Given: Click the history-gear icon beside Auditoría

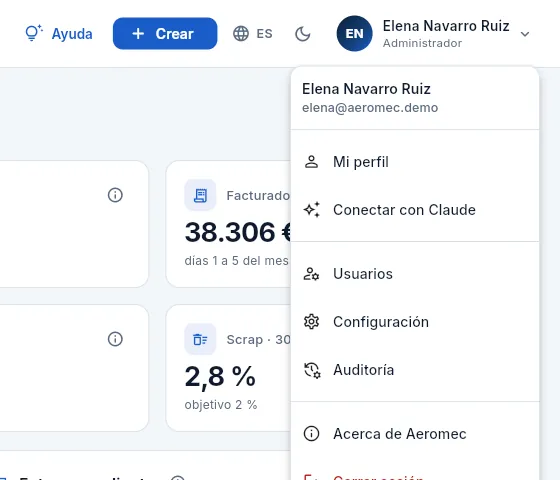Looking at the screenshot, I should point(312,370).
